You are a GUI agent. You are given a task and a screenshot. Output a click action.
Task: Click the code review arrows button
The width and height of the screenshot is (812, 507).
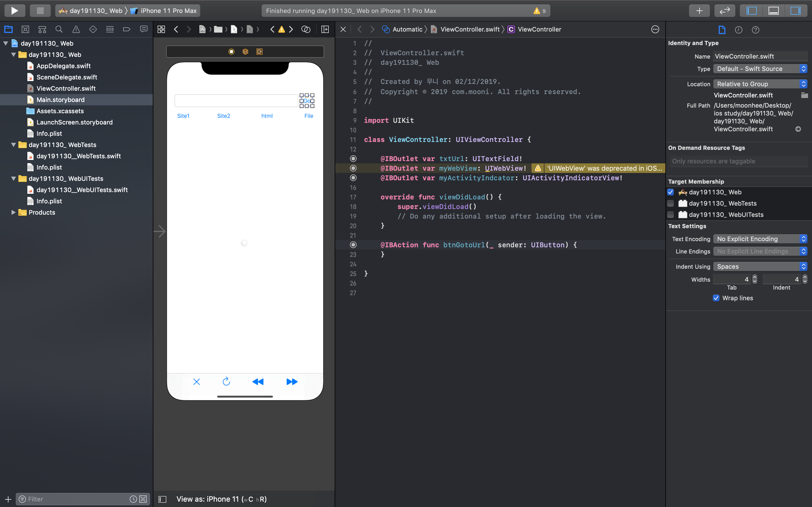(x=725, y=10)
